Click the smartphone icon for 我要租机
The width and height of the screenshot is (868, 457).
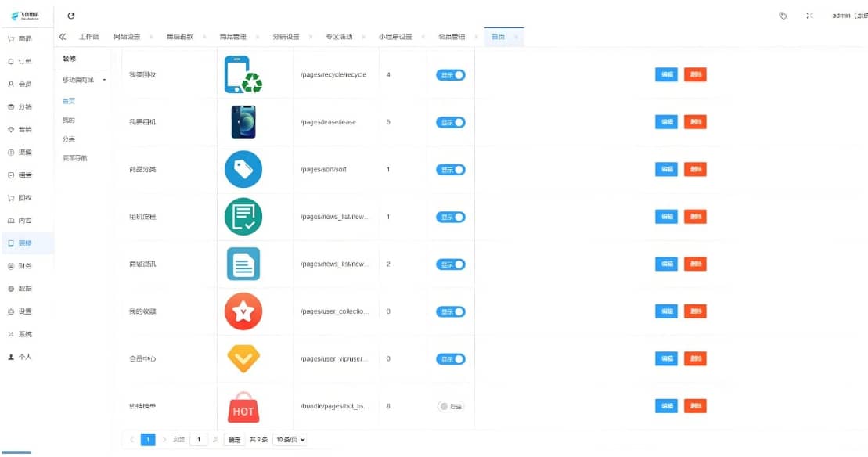[243, 121]
